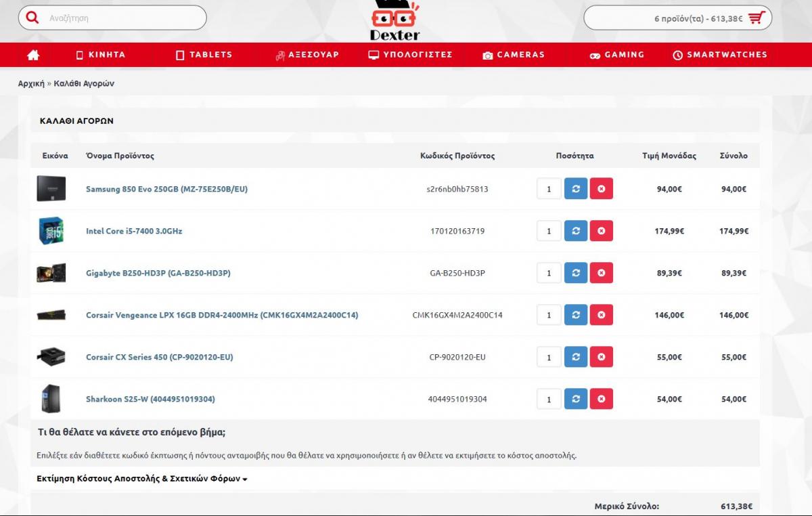Click the red shopping cart icon
Image resolution: width=812 pixels, height=516 pixels.
[x=757, y=18]
